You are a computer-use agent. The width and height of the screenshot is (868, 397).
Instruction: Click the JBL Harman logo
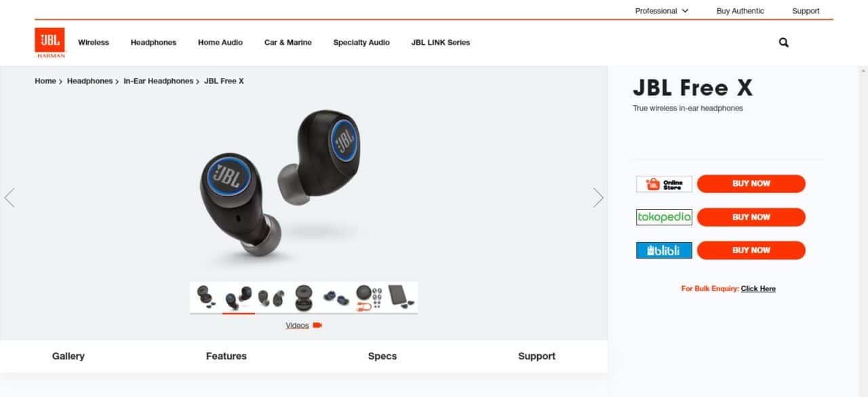pos(50,43)
